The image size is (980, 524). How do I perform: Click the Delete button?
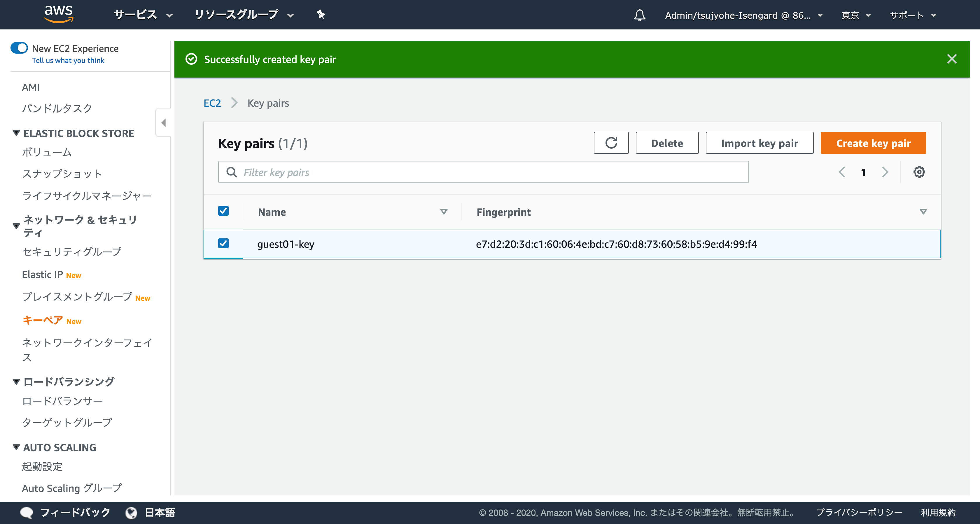pyautogui.click(x=667, y=143)
